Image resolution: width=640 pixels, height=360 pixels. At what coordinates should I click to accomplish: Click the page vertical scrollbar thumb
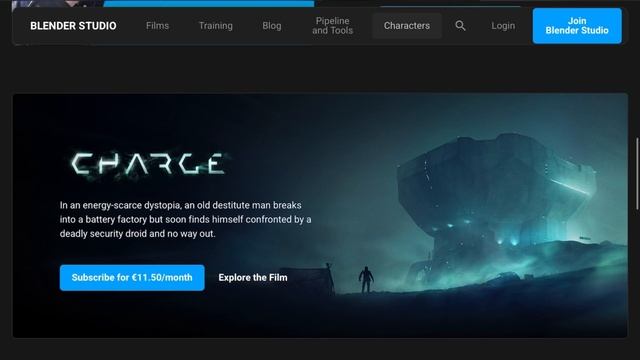pos(637,174)
